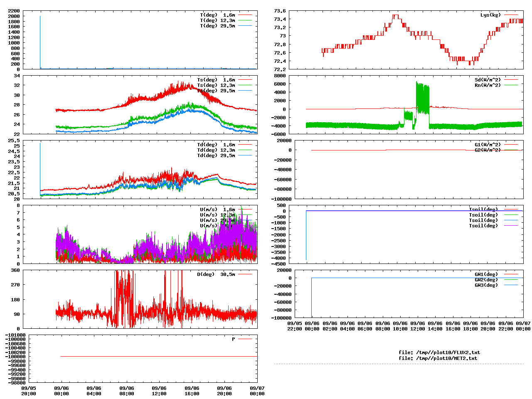
Task: Click the '09/05 20:00' time axis label
Action: pos(29,391)
